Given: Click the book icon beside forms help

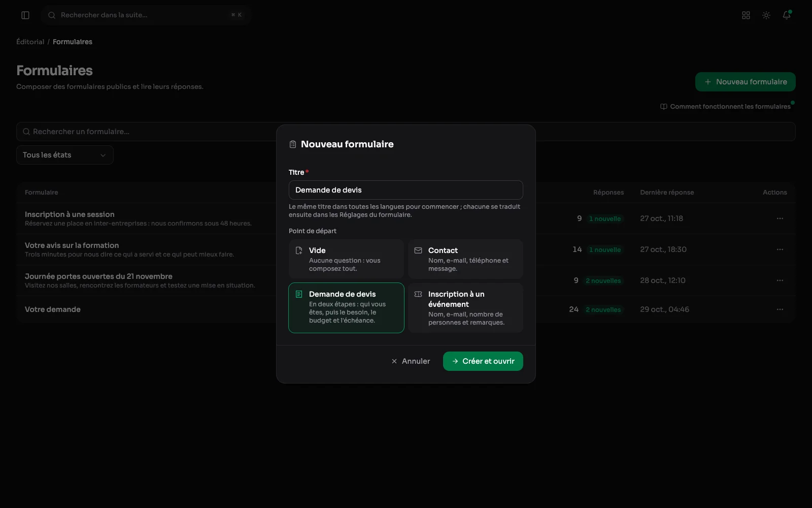Looking at the screenshot, I should [664, 107].
